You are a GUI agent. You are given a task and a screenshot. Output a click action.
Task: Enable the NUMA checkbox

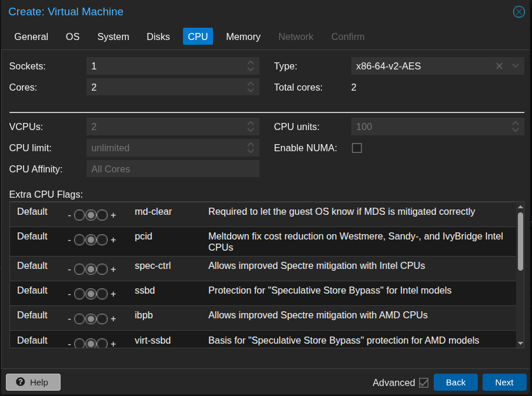(x=357, y=148)
